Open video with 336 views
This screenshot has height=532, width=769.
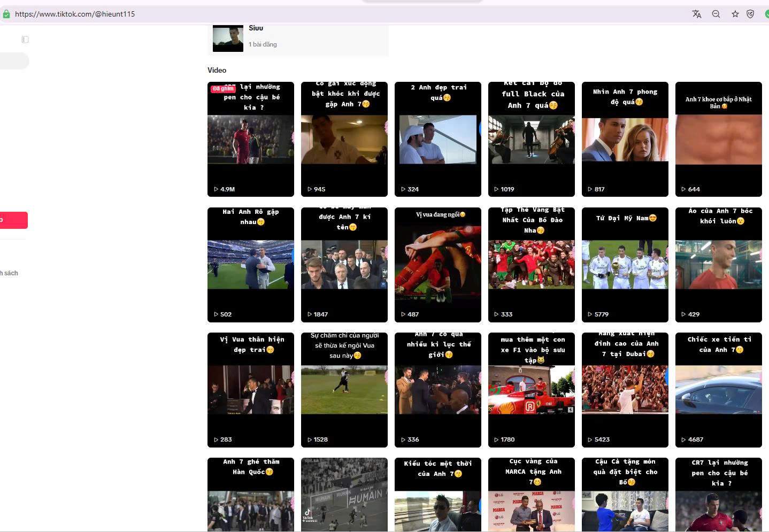[438, 390]
